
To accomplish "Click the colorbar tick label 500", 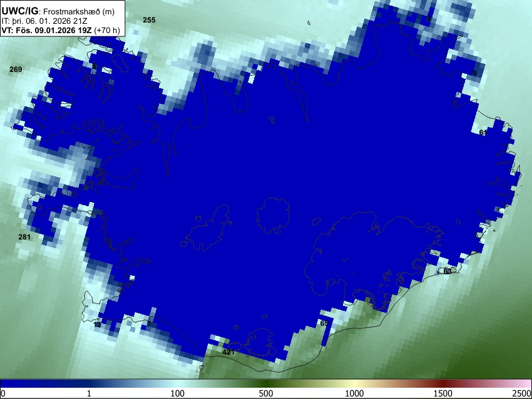I will pyautogui.click(x=266, y=393).
